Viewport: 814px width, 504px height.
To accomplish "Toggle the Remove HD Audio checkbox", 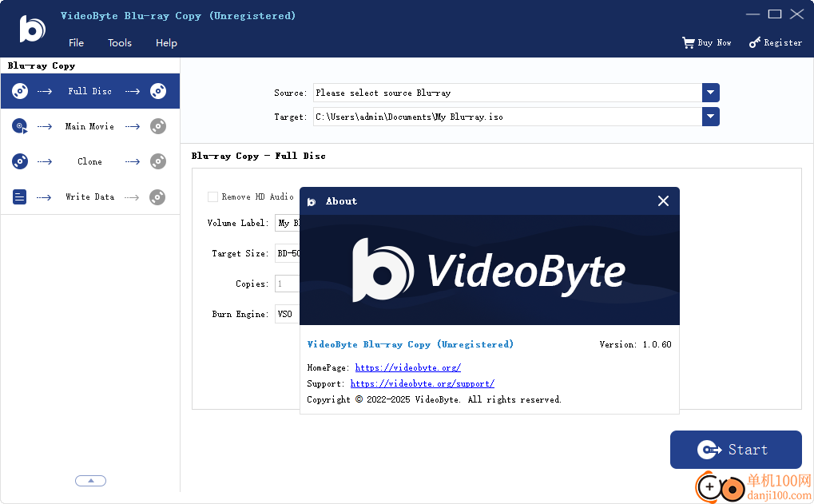I will tap(212, 196).
